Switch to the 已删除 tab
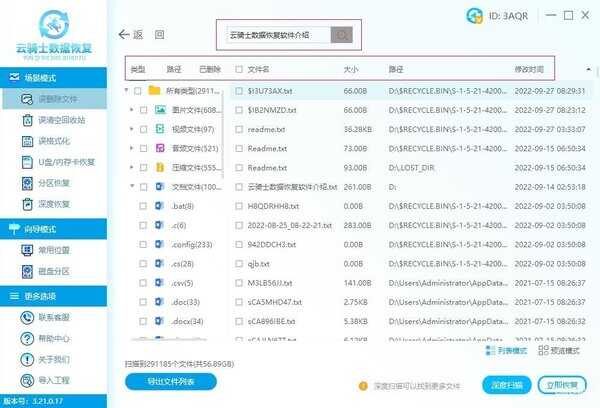This screenshot has width=600, height=408. pos(210,70)
